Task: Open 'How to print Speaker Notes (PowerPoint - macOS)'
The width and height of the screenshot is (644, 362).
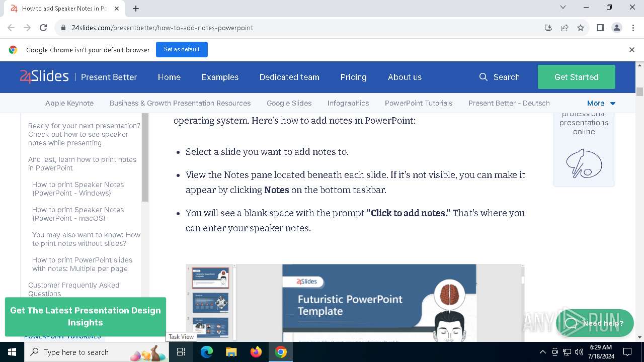Action: [78, 214]
